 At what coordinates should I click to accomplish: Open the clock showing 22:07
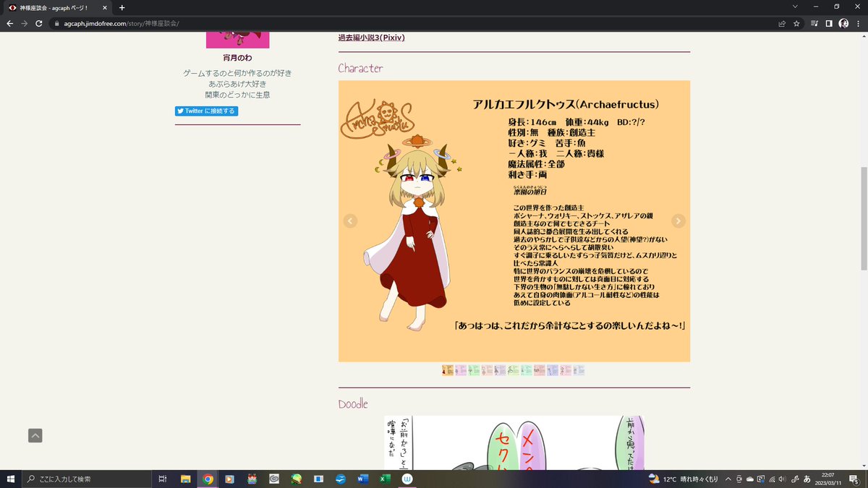click(x=828, y=479)
